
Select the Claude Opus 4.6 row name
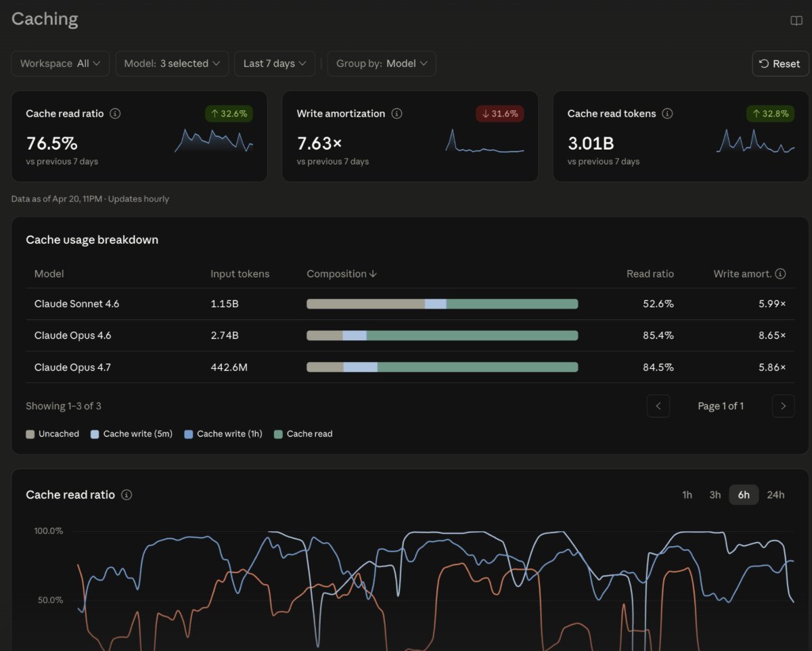pyautogui.click(x=73, y=336)
